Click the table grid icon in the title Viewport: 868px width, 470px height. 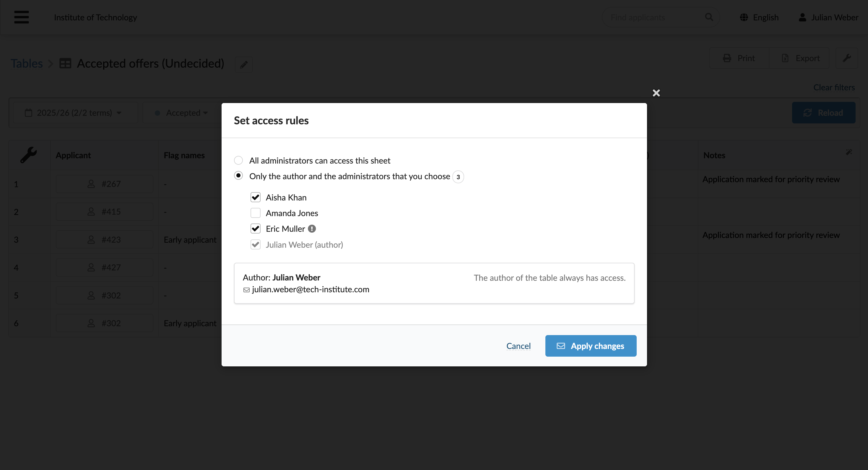click(x=65, y=63)
